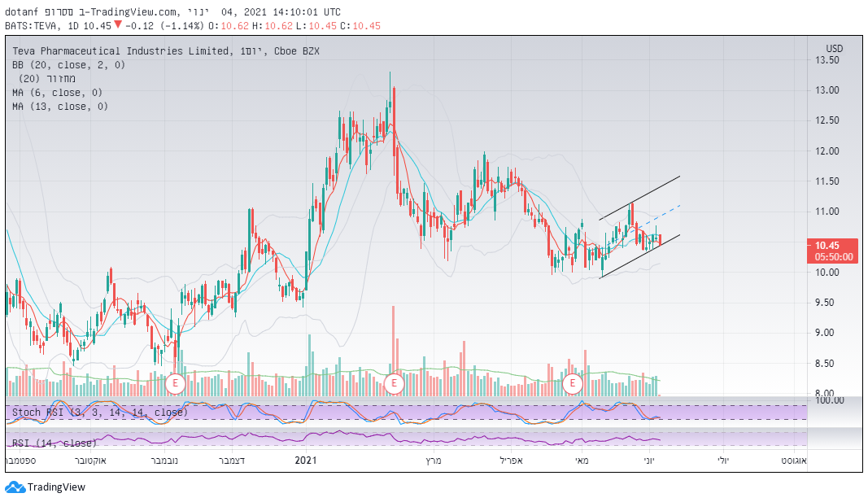
Task: Select the upper black trend channel line
Action: pos(639,199)
